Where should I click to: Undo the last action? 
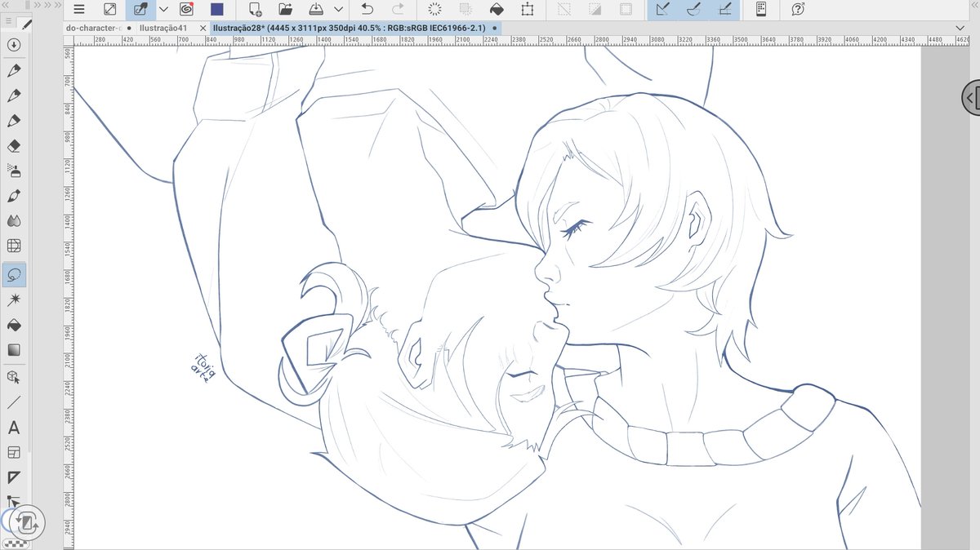tap(367, 9)
